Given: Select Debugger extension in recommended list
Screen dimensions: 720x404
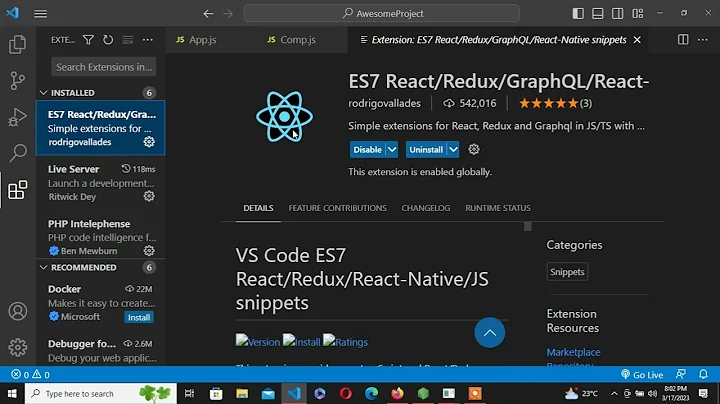Looking at the screenshot, I should coord(101,350).
